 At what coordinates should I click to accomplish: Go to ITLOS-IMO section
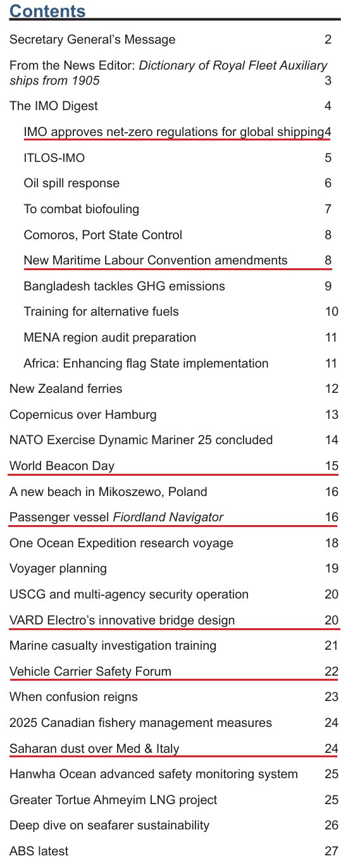coord(54,158)
